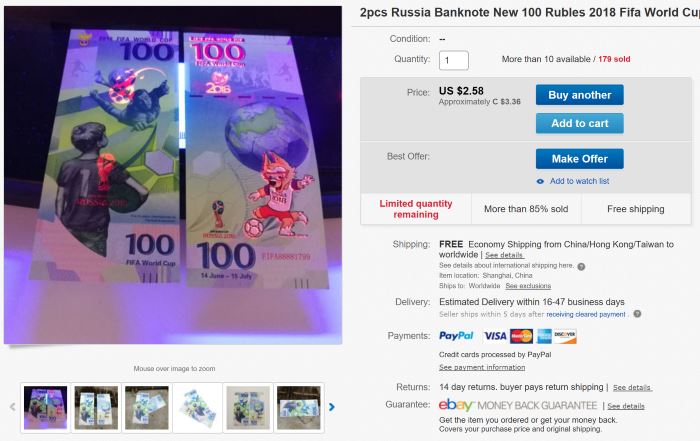Click the international shipping help icon
The height and width of the screenshot is (441, 700).
coord(581,266)
